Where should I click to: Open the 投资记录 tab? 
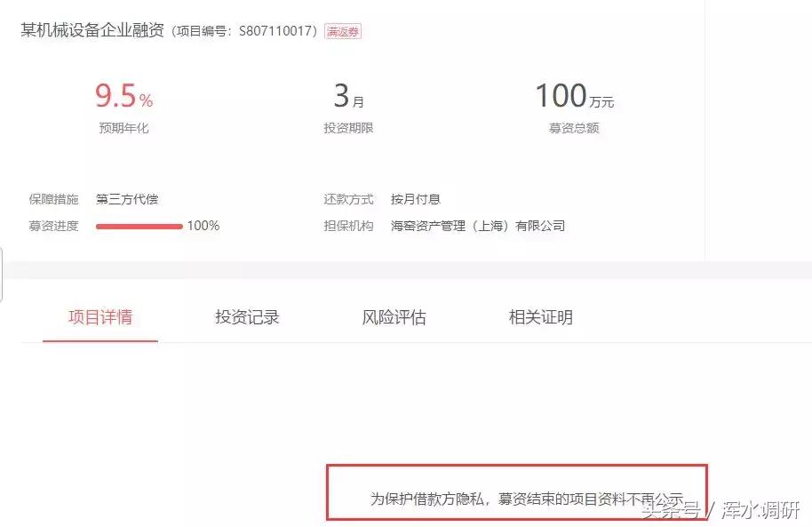click(247, 317)
